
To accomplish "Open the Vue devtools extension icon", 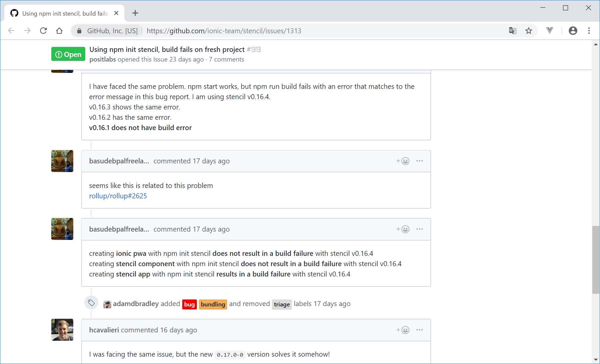I will (x=550, y=31).
